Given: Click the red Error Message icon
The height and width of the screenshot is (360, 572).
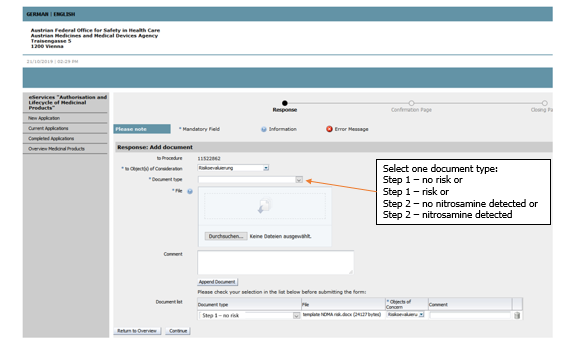Looking at the screenshot, I should click(x=329, y=129).
